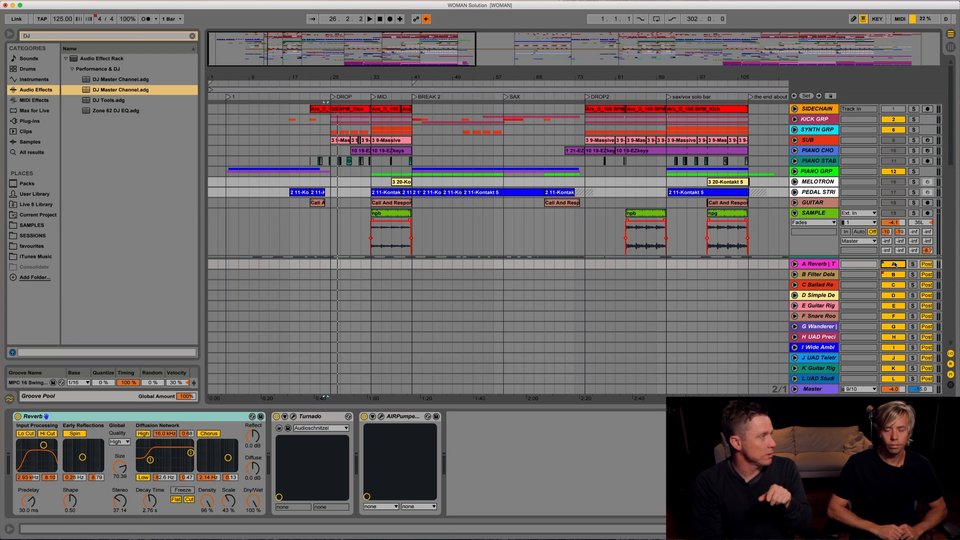Image resolution: width=960 pixels, height=540 pixels.
Task: Click the Lock Envelopes icon above track list
Action: coord(830,96)
